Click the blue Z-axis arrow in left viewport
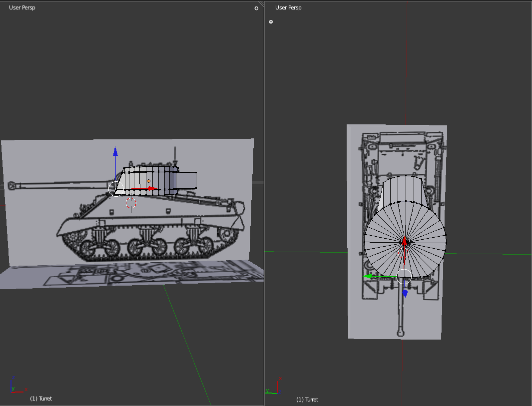532x406 pixels. pos(115,152)
